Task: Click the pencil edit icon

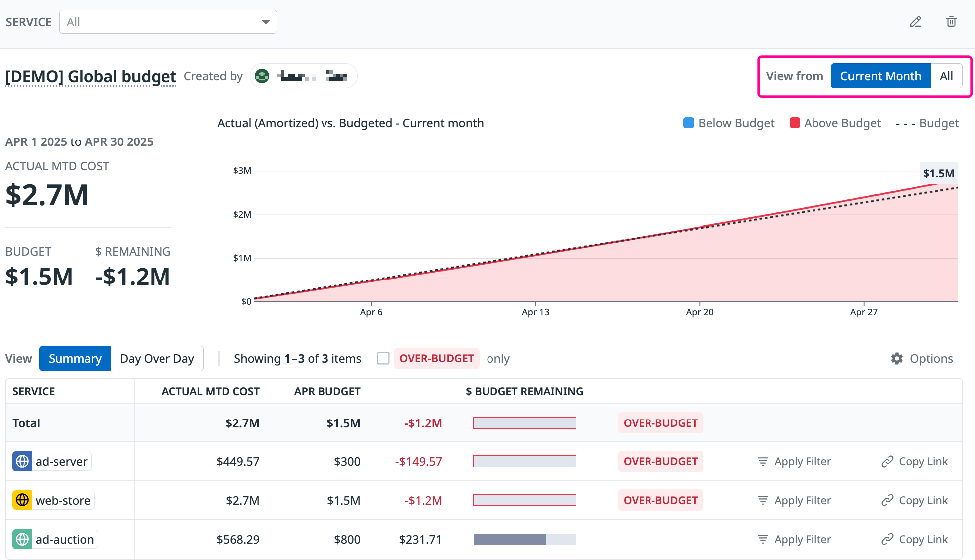Action: (x=915, y=22)
